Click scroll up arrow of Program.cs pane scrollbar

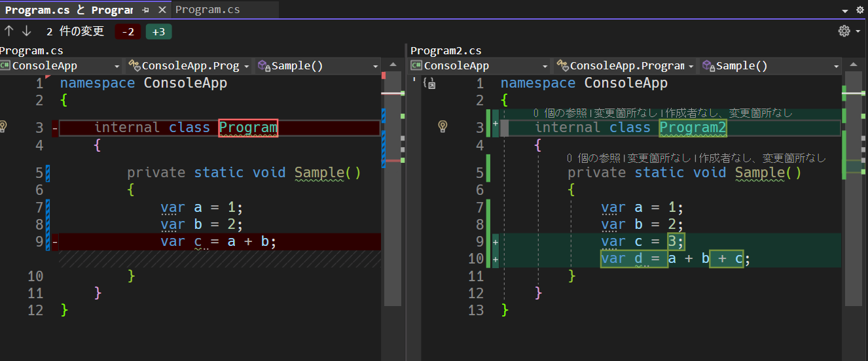pos(393,65)
